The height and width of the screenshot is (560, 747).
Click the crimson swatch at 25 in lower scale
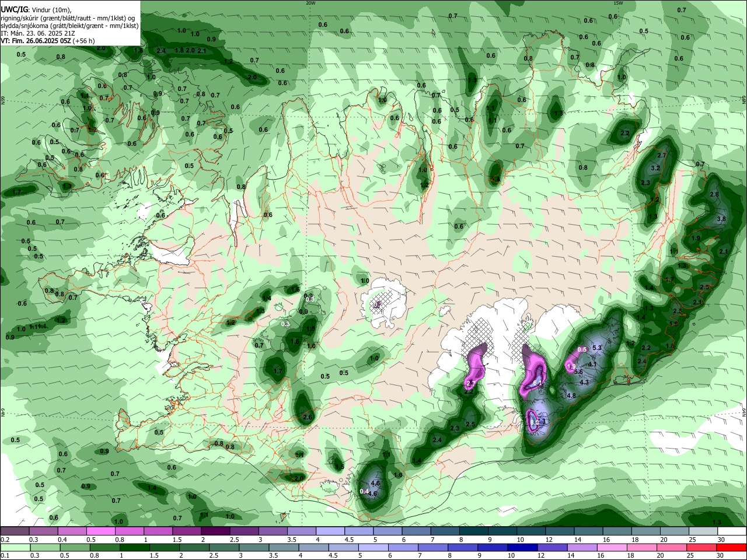tap(702, 547)
